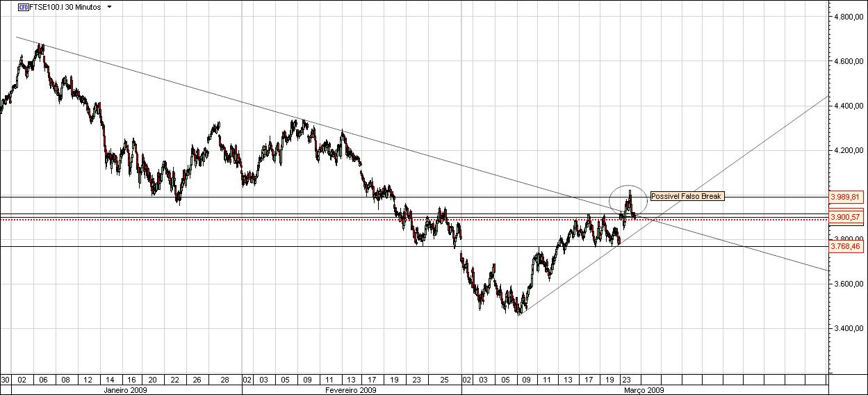
Task: Click the 4.400,00 price axis label
Action: 849,106
